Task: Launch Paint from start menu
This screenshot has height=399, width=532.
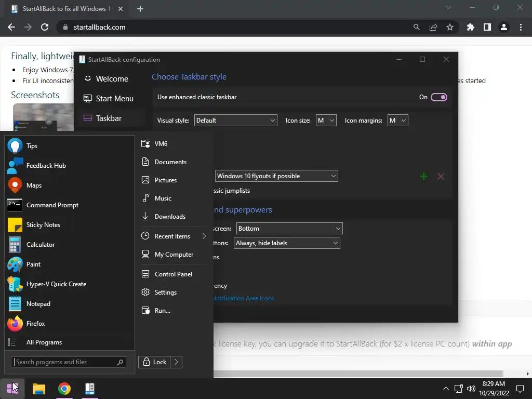Action: tap(70, 264)
